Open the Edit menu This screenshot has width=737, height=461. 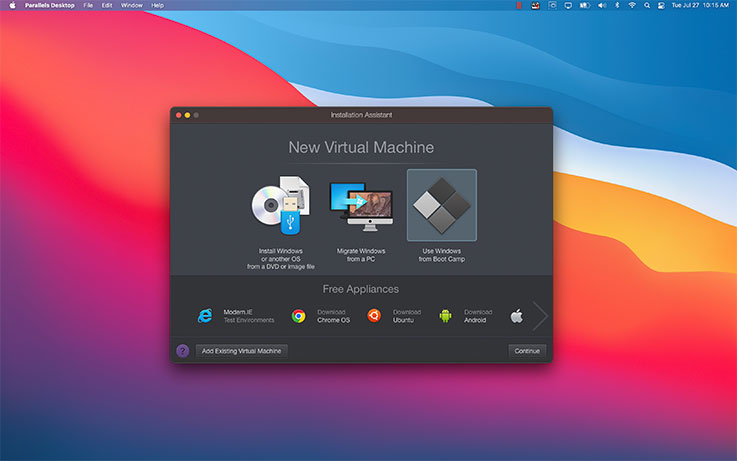pyautogui.click(x=107, y=5)
